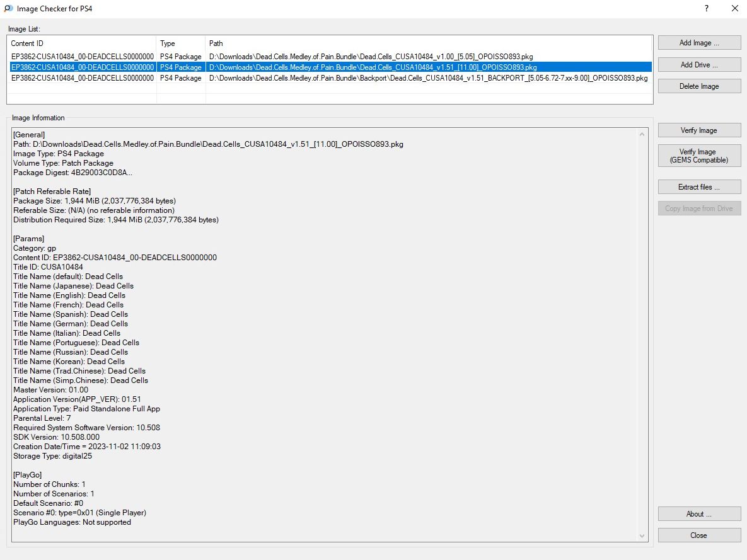Select the v1.51 BACKPORT package row
Image resolution: width=747 pixels, height=560 pixels.
tap(330, 78)
